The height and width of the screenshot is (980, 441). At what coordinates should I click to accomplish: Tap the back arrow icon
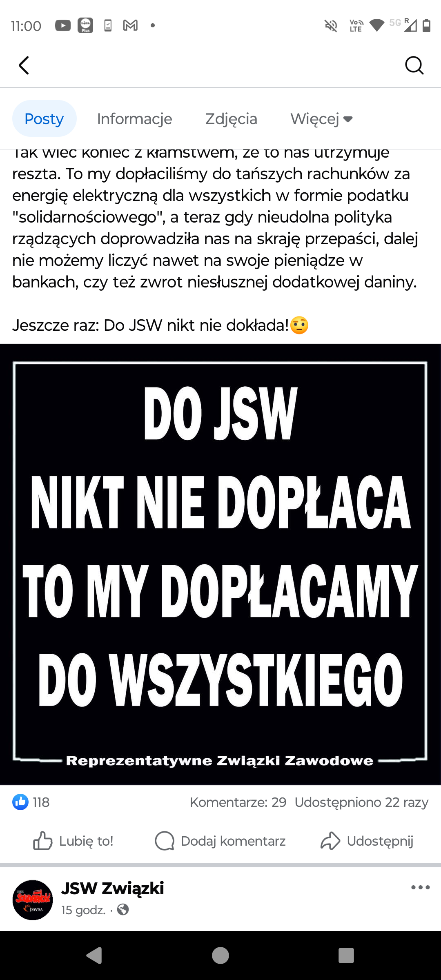24,65
